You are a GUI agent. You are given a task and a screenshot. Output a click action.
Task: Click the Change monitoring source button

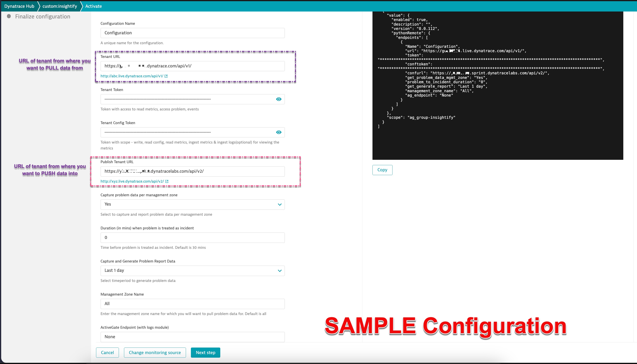click(x=155, y=352)
